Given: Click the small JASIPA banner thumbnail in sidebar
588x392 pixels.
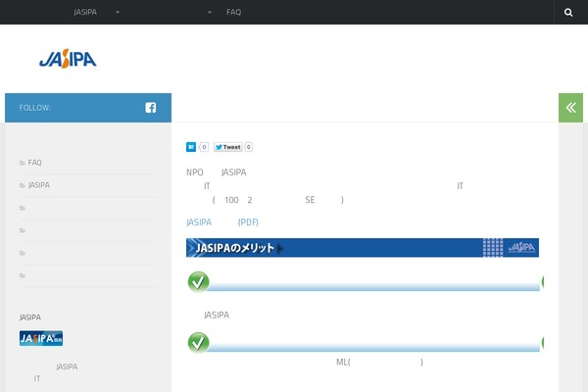Looking at the screenshot, I should click(x=41, y=338).
